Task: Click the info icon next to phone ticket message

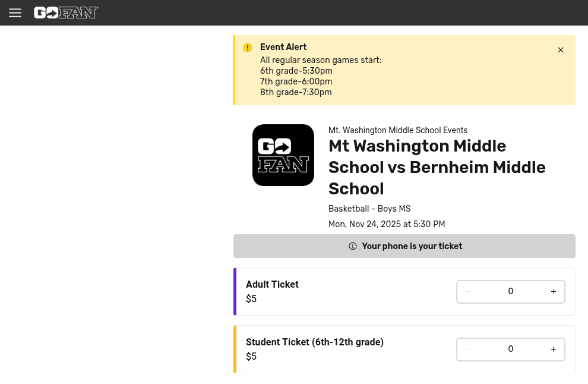Action: point(353,246)
